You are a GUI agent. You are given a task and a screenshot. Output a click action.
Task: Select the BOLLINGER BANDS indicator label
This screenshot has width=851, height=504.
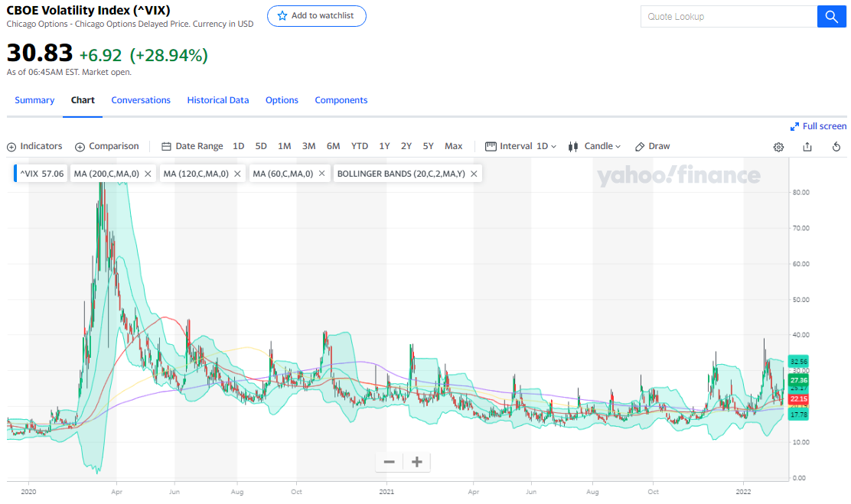(x=401, y=174)
